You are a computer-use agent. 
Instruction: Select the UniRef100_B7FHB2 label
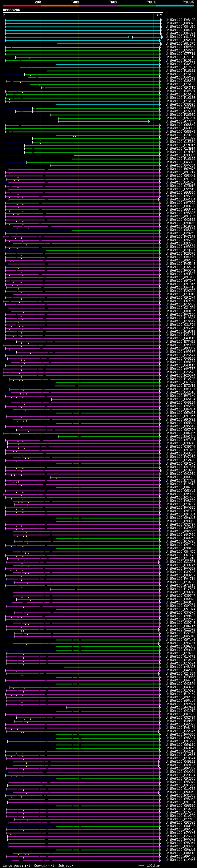(180, 342)
